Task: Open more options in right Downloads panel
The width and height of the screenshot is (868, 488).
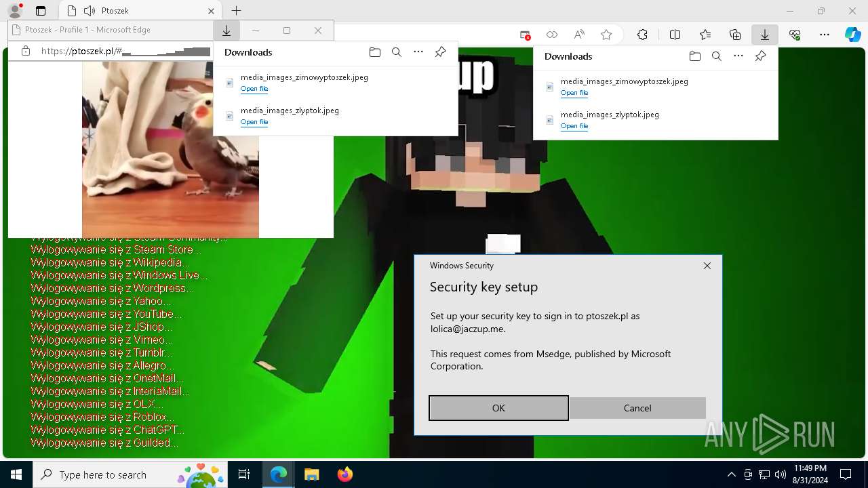Action: 738,56
